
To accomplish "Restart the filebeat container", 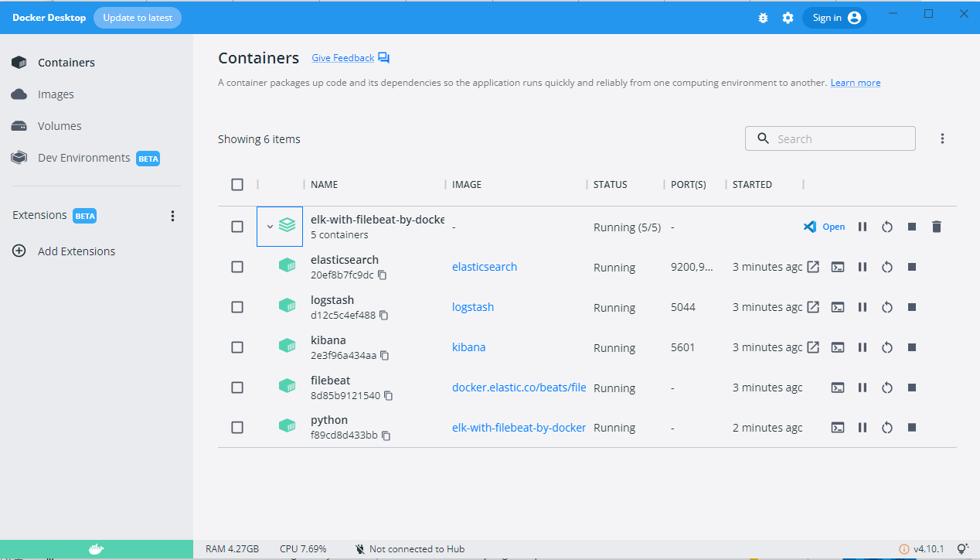I will pyautogui.click(x=887, y=388).
